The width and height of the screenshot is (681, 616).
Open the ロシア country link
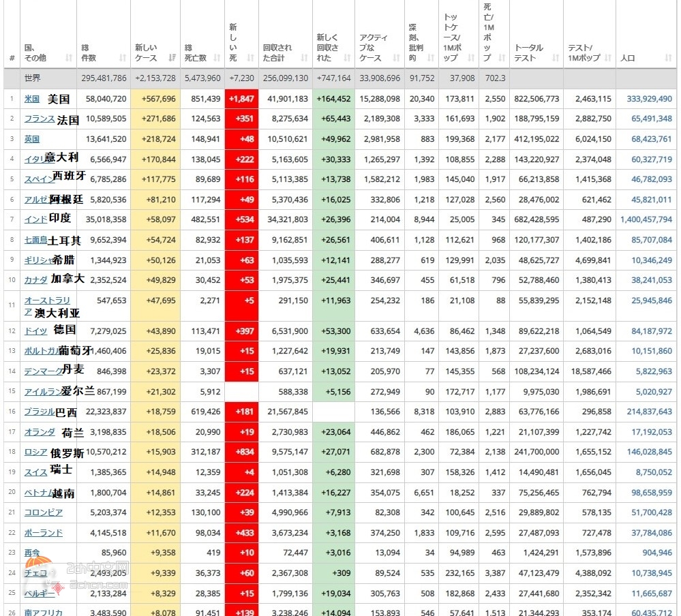click(35, 452)
